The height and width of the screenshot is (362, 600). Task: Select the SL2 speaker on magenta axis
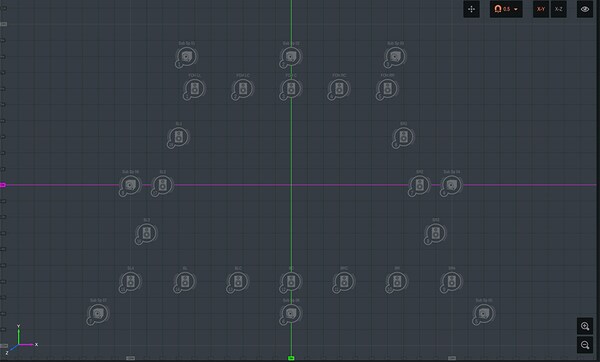point(162,185)
